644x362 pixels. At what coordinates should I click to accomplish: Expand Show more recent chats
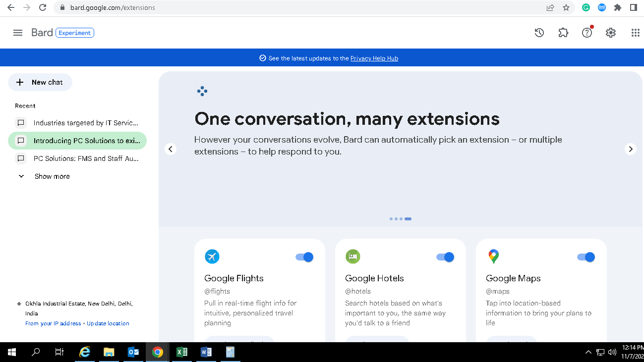52,176
